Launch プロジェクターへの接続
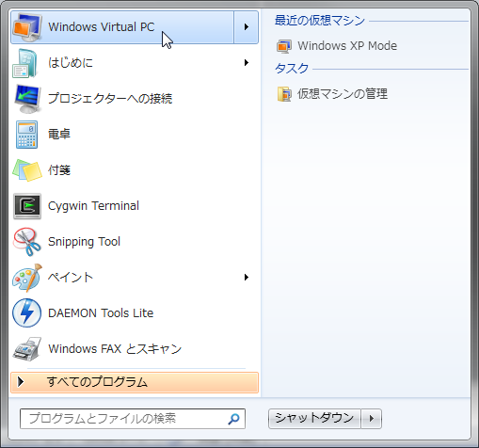This screenshot has width=479, height=448. click(135, 99)
